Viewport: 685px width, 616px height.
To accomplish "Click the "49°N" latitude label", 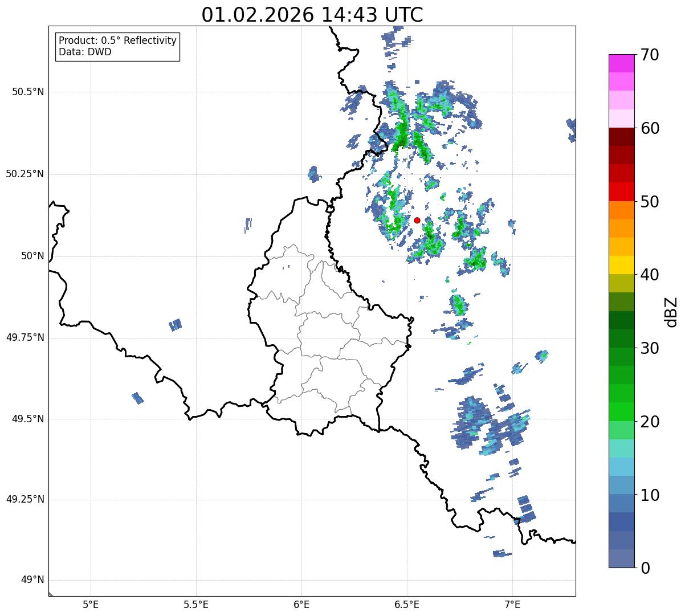I will point(32,580).
